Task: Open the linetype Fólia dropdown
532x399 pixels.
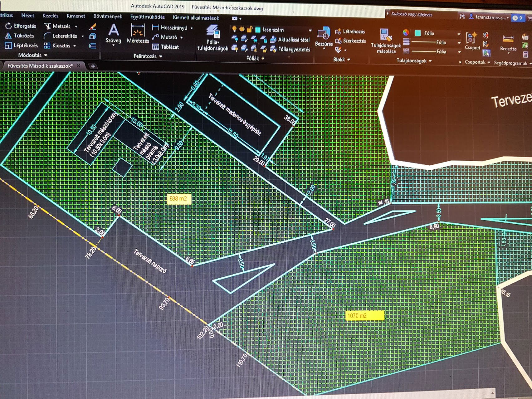Action: pyautogui.click(x=459, y=52)
